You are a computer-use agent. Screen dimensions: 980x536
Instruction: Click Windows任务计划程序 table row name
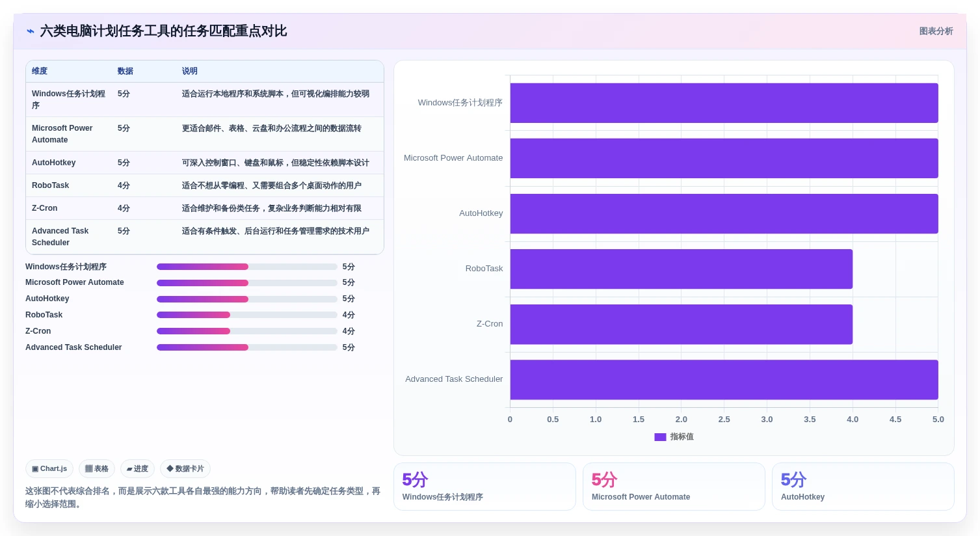68,100
